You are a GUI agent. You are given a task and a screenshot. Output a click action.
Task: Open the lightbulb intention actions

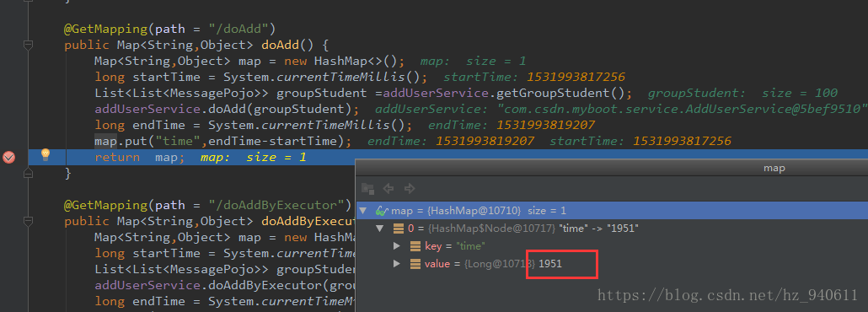[x=46, y=155]
